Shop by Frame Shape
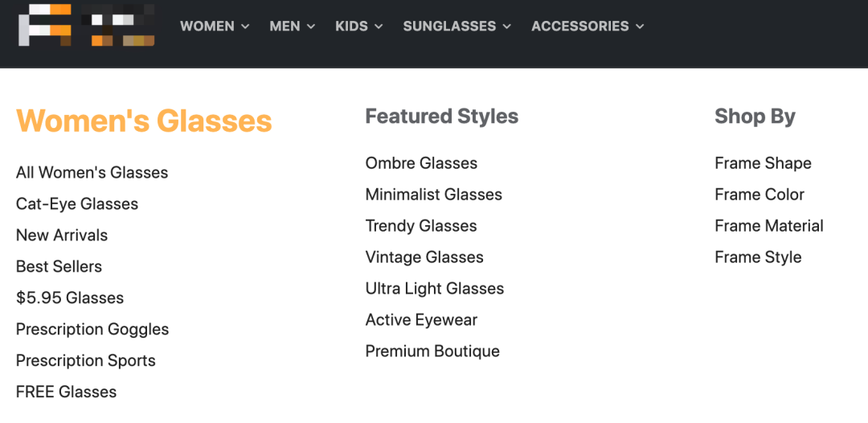The image size is (868, 423). click(763, 163)
